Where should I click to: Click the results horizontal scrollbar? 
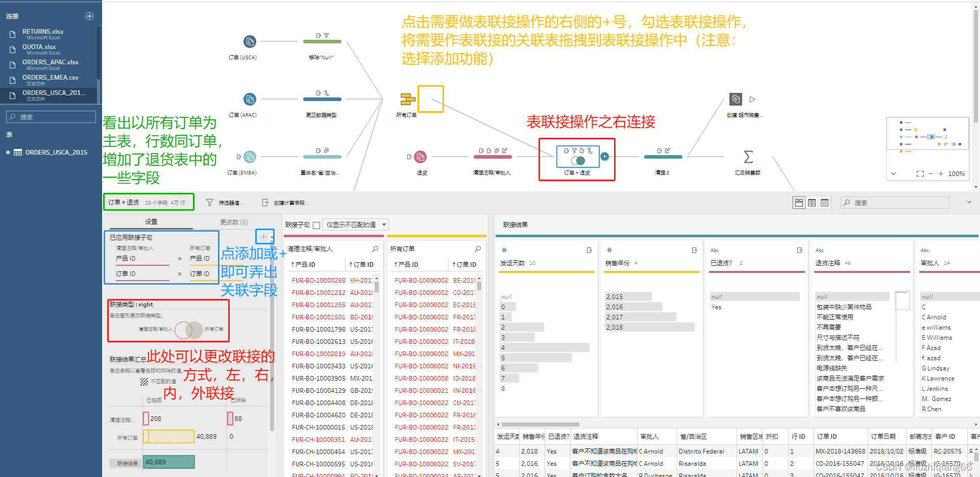(x=541, y=424)
